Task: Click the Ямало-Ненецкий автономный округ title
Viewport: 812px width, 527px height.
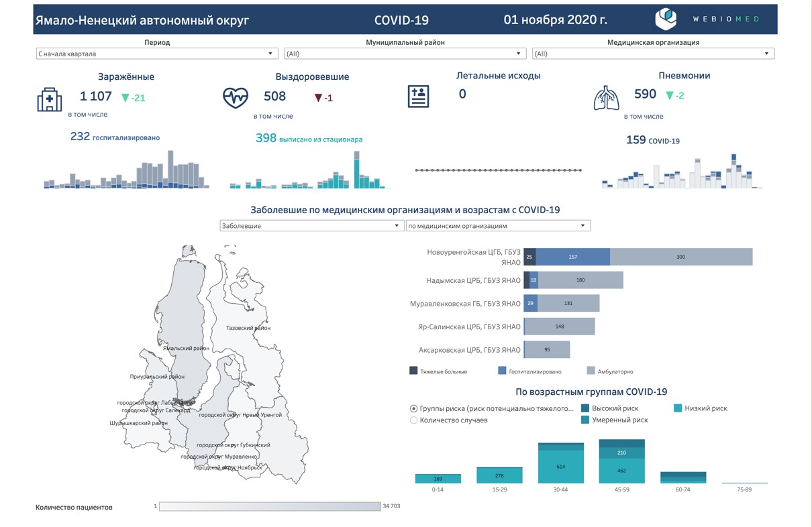Action: click(142, 20)
